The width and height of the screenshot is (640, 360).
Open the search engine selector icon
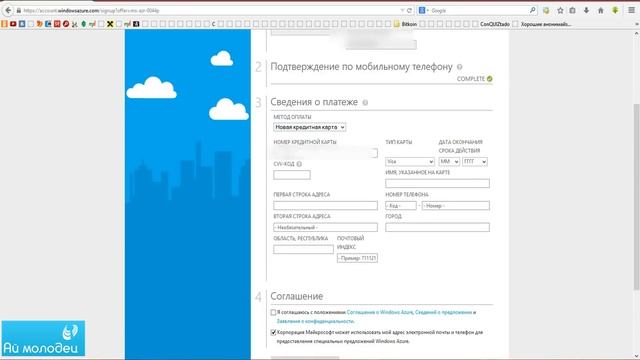(423, 11)
